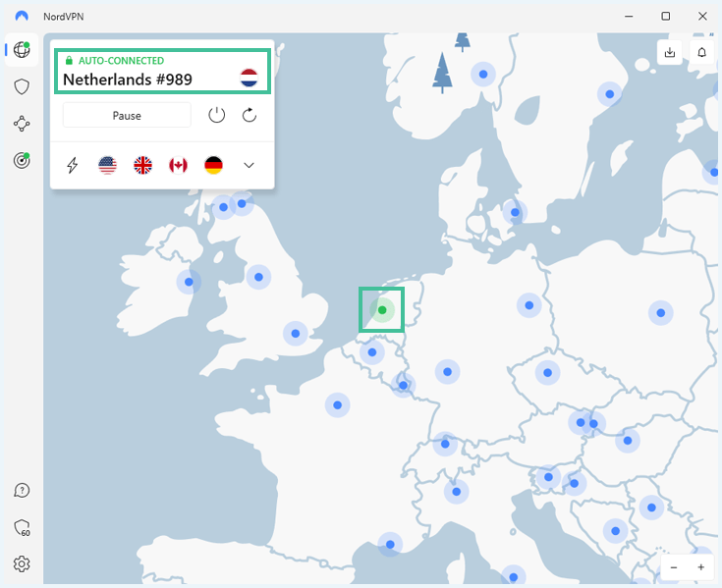Click the Netherlands flag in connection card
Viewport: 722px width, 588px height.
point(250,78)
